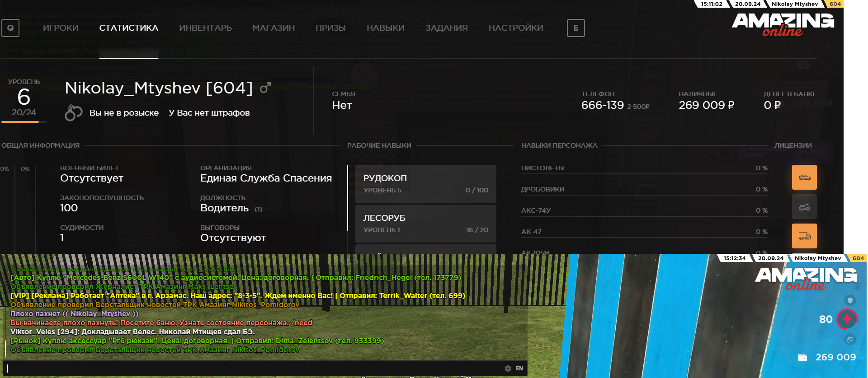
Task: Click the level progress bar under 20/24
Action: coord(24,122)
